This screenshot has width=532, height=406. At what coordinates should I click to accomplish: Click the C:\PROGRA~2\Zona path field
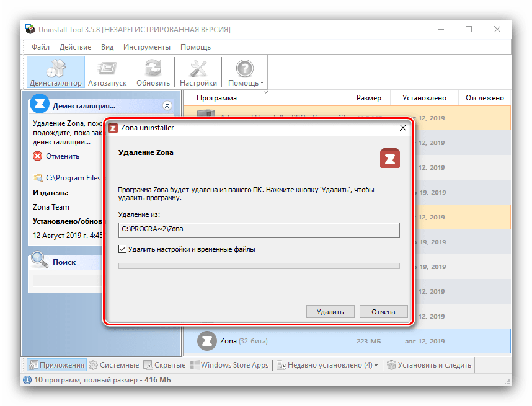tap(259, 230)
